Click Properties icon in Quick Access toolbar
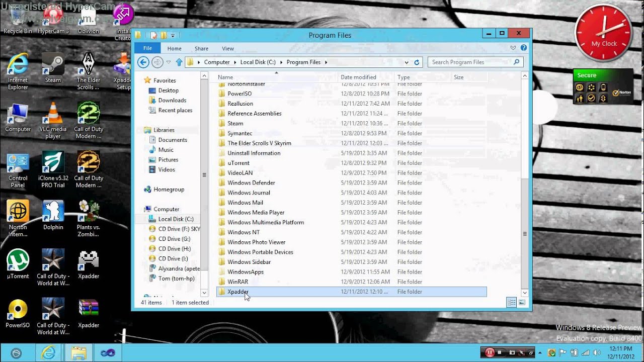The width and height of the screenshot is (644, 362). pyautogui.click(x=154, y=35)
